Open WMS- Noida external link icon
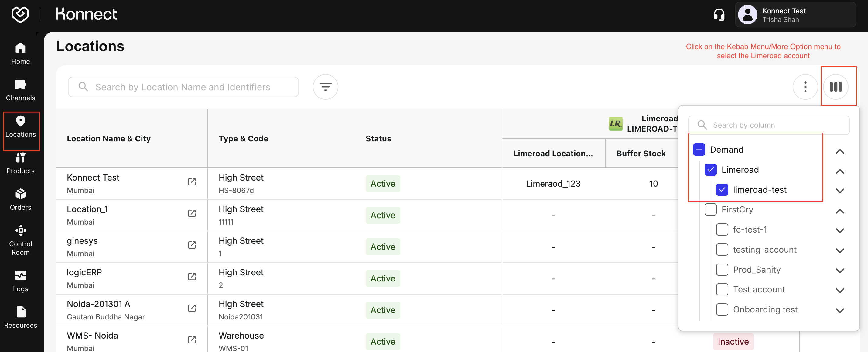868x352 pixels. [192, 340]
